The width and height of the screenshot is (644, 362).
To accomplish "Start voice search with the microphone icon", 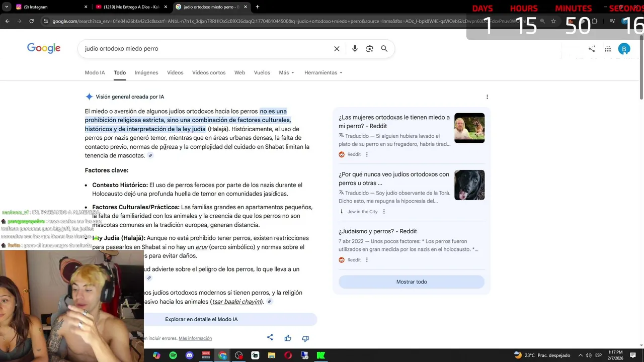I will [355, 49].
